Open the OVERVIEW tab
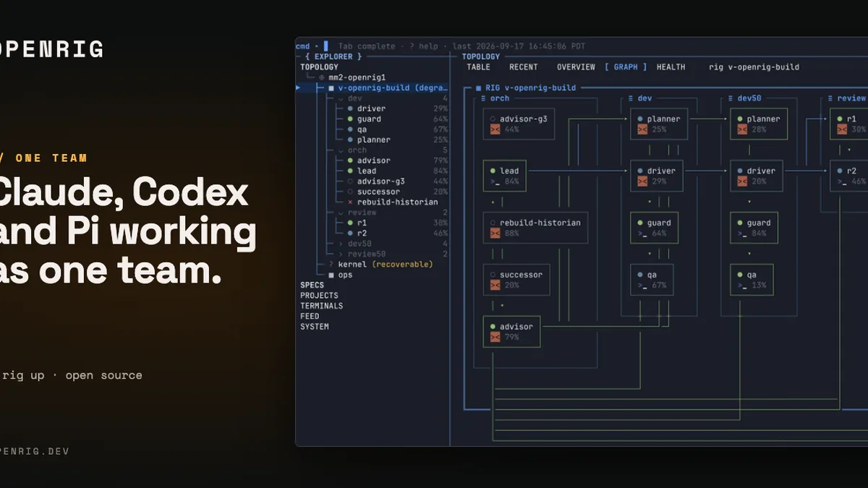This screenshot has width=868, height=488. 576,67
